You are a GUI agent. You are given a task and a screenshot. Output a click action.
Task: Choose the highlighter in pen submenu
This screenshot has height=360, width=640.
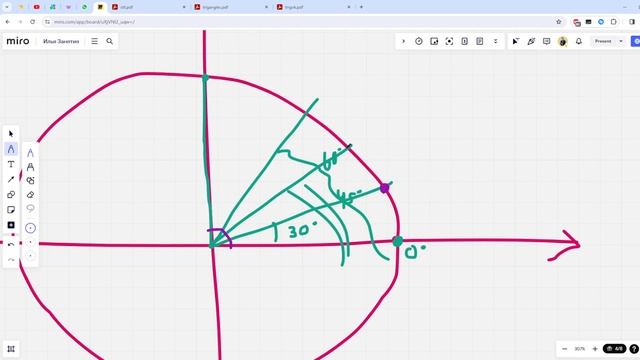[31, 167]
